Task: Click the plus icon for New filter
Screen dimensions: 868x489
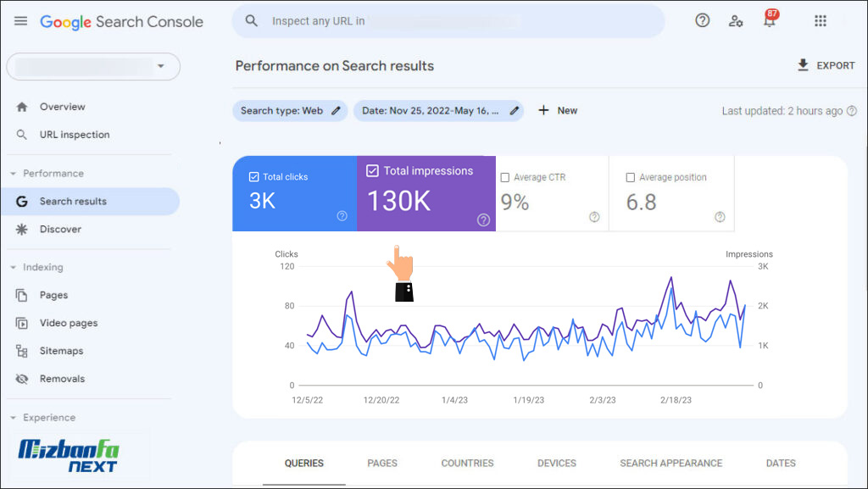Action: tap(543, 110)
